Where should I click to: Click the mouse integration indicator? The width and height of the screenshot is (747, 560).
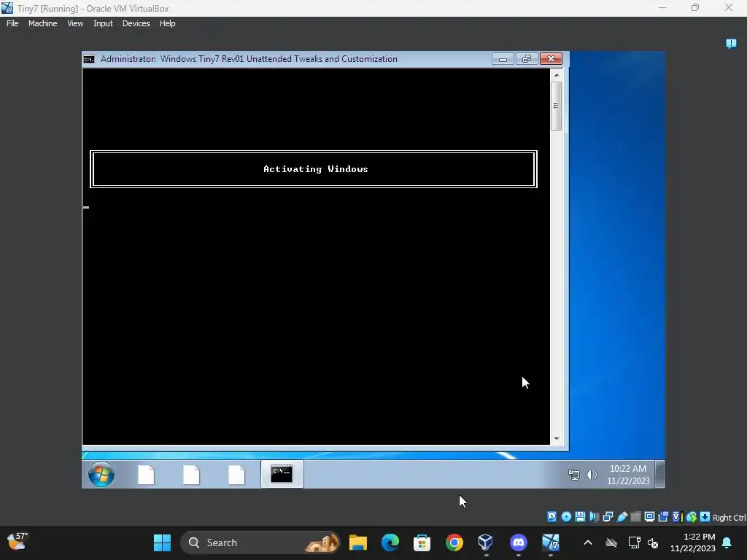692,517
